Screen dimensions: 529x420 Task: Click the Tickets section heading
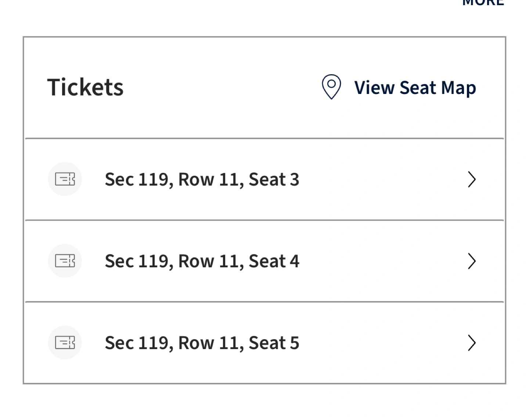click(x=85, y=87)
